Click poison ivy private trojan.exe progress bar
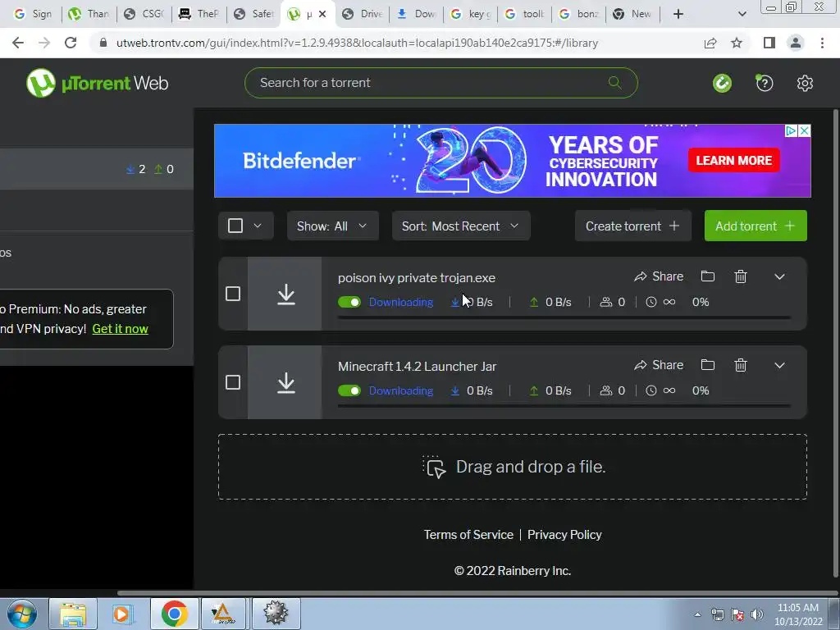This screenshot has width=840, height=630. tap(564, 317)
